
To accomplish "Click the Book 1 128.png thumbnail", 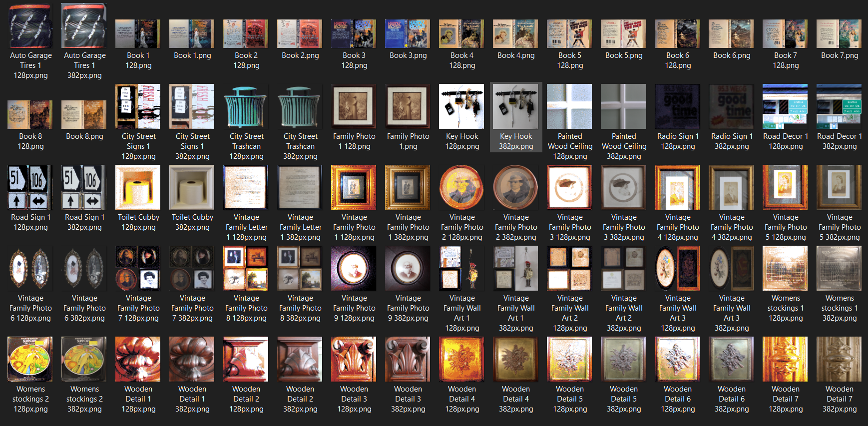I will [138, 33].
